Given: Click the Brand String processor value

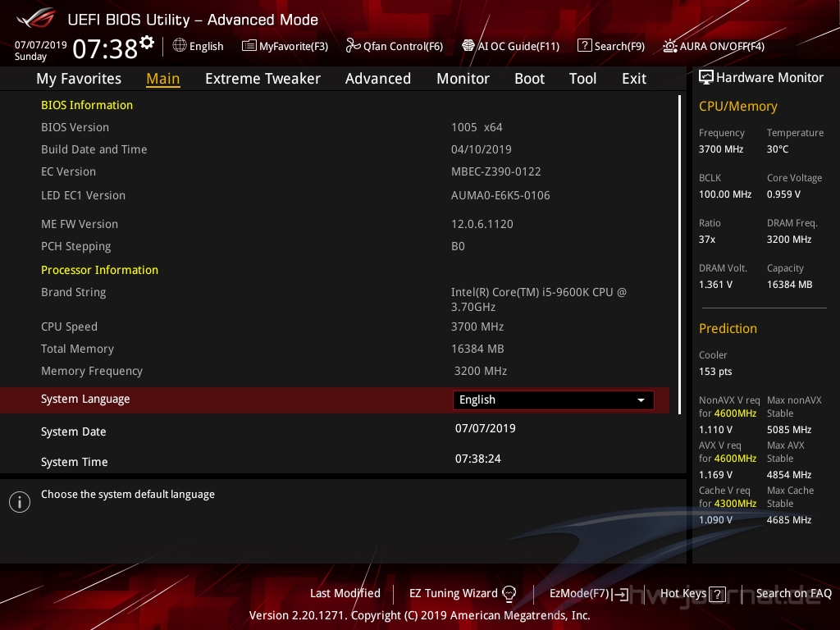Looking at the screenshot, I should [x=538, y=299].
